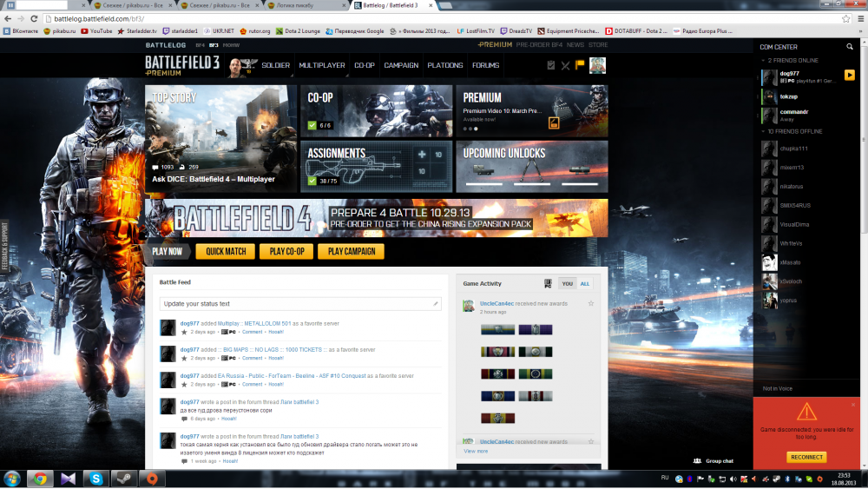This screenshot has height=489, width=868.
Task: Open UncleCan4ec profile link
Action: pyautogui.click(x=496, y=303)
